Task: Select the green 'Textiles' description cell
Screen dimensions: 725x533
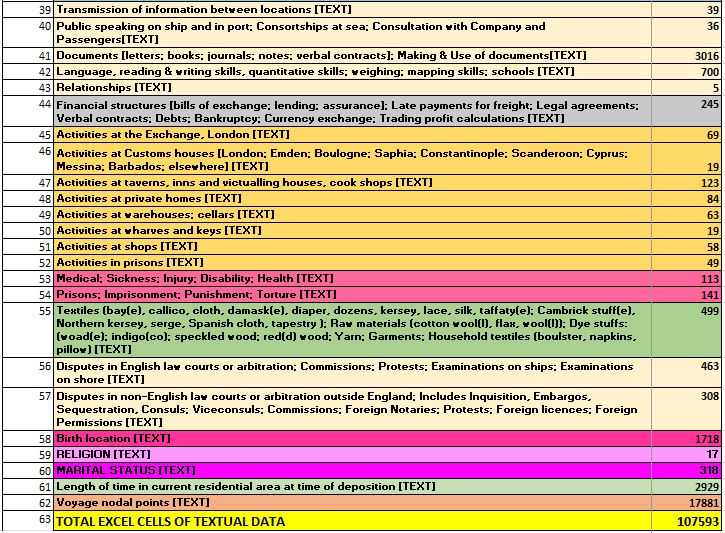Action: tap(350, 330)
